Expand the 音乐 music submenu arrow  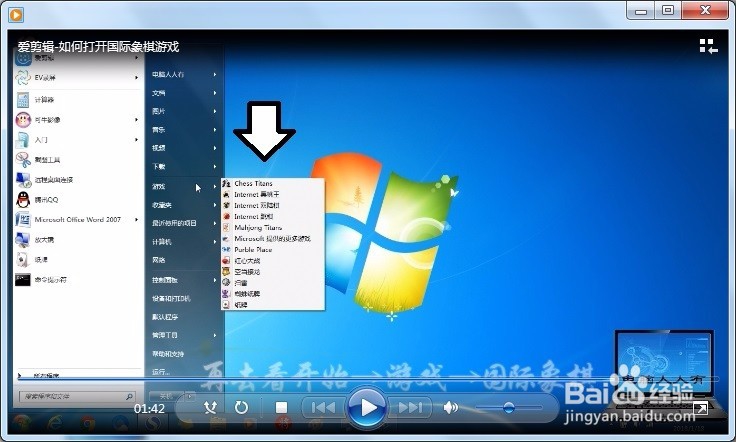point(215,130)
